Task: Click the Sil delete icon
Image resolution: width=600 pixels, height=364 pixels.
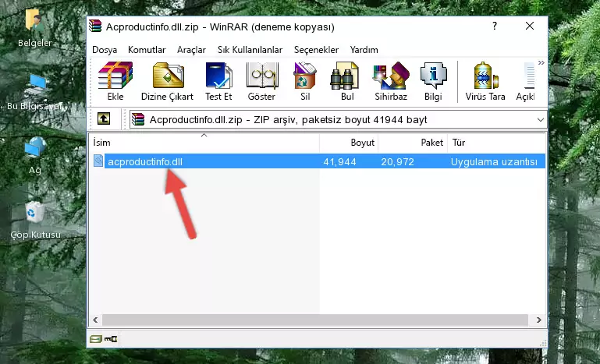Action: pyautogui.click(x=305, y=81)
